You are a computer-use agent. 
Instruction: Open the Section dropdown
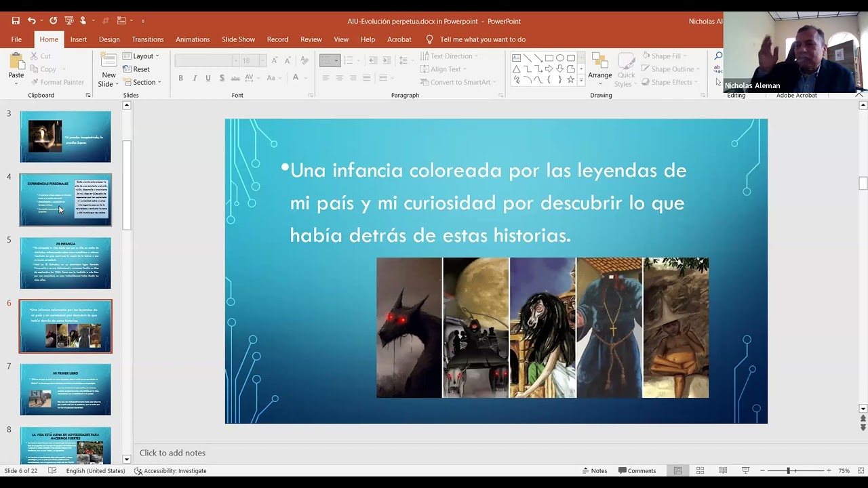coord(142,82)
